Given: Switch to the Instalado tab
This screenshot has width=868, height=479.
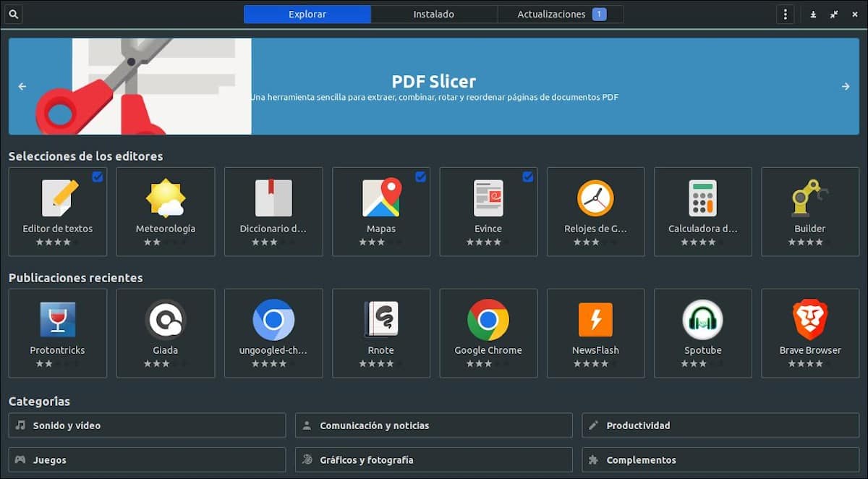Looking at the screenshot, I should pos(434,14).
